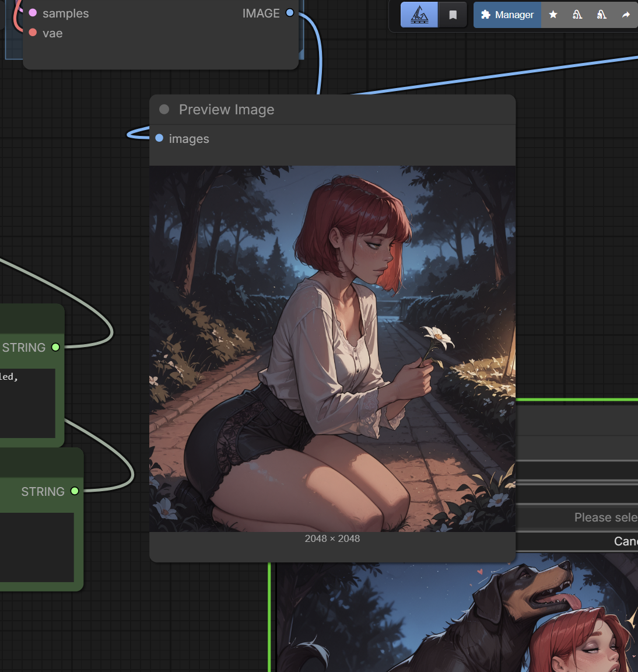
Task: Click the vacuum cleaner icon beside the share arrow
Action: [x=602, y=15]
